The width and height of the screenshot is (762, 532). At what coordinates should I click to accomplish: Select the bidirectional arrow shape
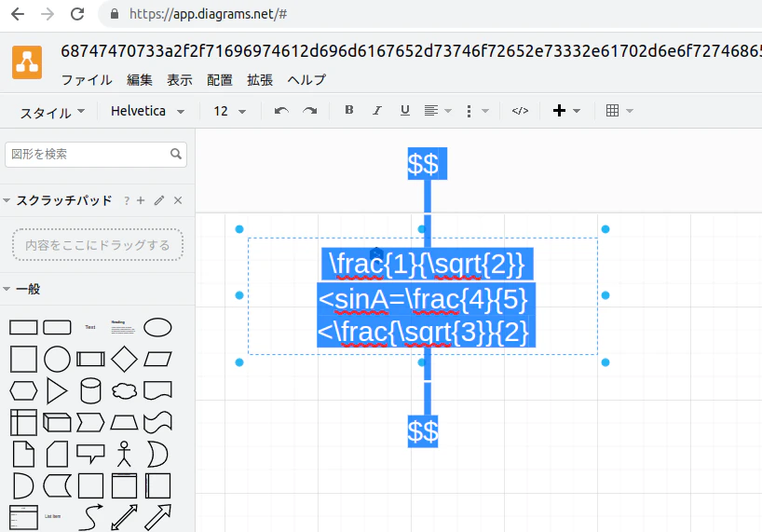coord(124,517)
